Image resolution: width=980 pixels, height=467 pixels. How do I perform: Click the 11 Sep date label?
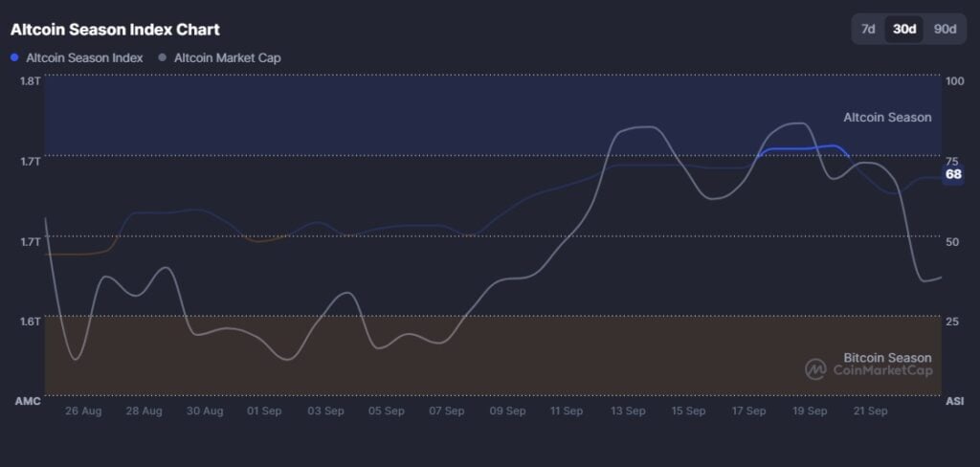(568, 411)
